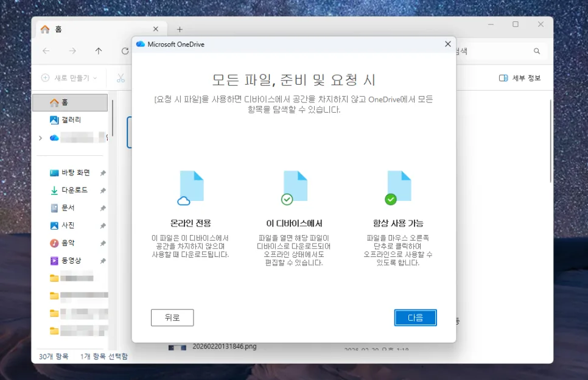Go up one folder level with Up arrow

coord(99,51)
